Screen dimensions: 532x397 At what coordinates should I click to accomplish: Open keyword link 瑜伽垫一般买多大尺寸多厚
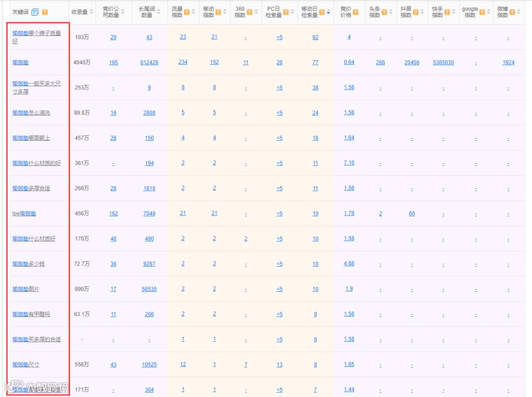click(x=36, y=88)
